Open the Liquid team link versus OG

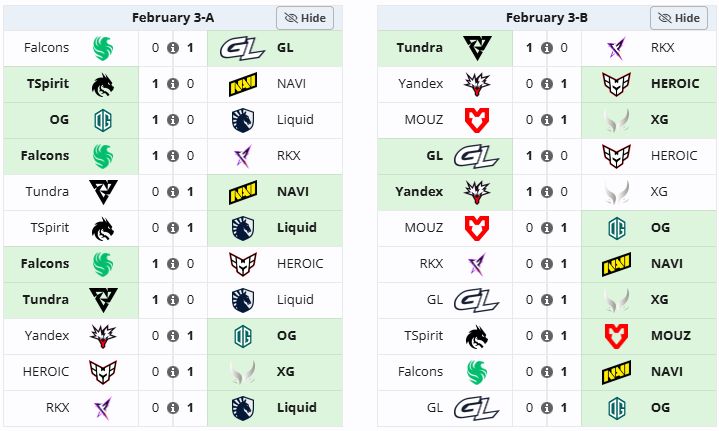point(295,120)
